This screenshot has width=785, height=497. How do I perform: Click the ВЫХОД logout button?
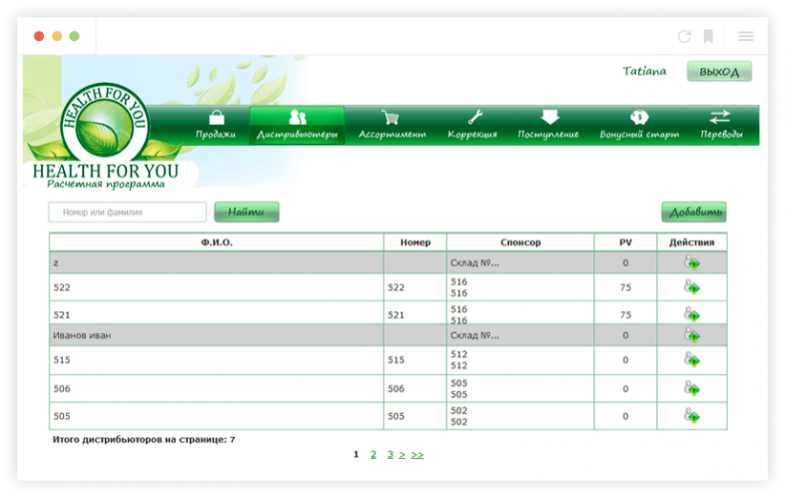click(719, 72)
